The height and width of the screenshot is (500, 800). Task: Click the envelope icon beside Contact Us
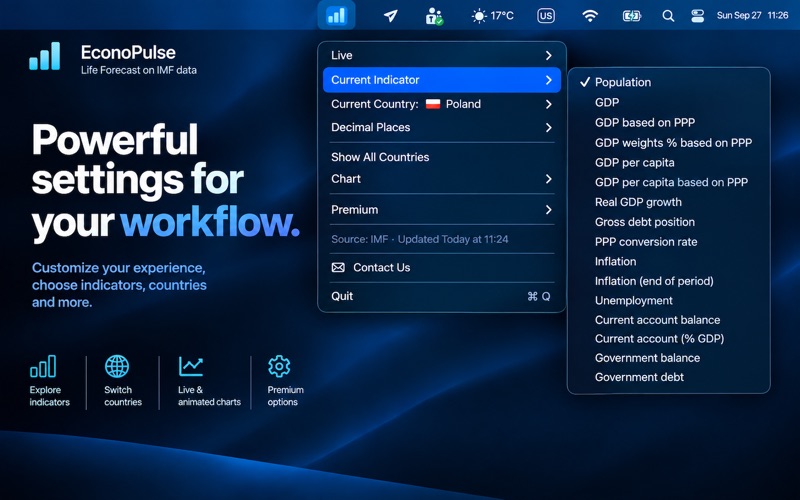[338, 267]
